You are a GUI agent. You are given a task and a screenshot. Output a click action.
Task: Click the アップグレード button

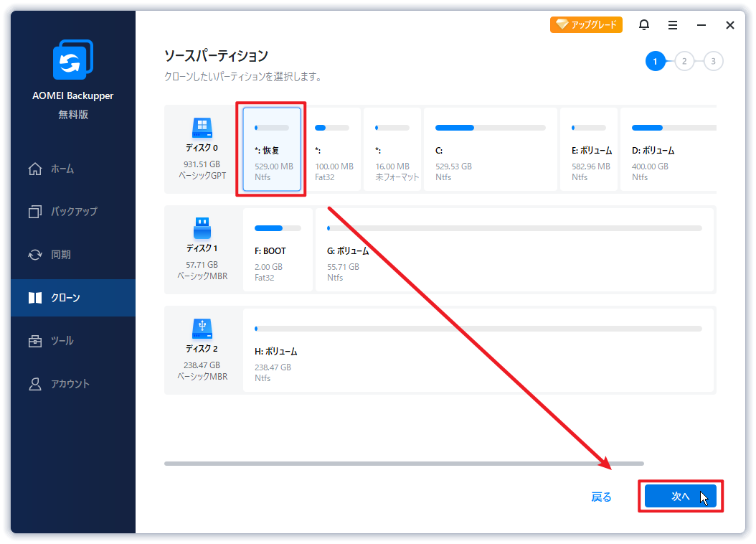click(x=586, y=24)
